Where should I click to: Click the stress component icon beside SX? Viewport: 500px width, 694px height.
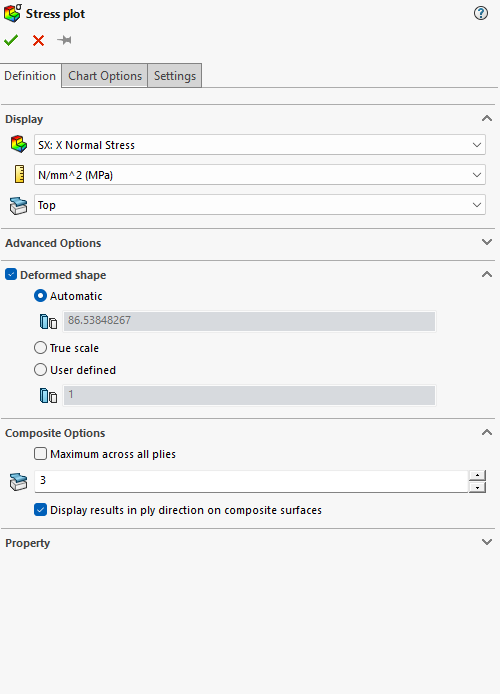pyautogui.click(x=19, y=145)
